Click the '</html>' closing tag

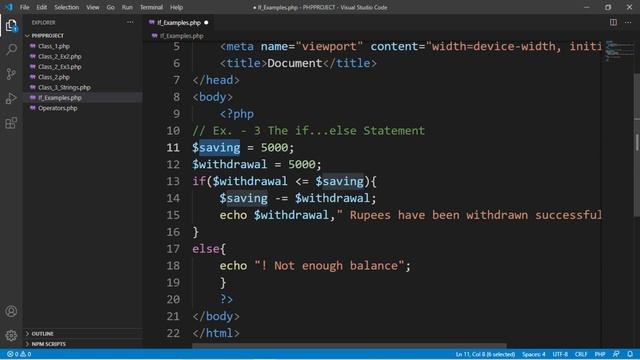tap(216, 333)
